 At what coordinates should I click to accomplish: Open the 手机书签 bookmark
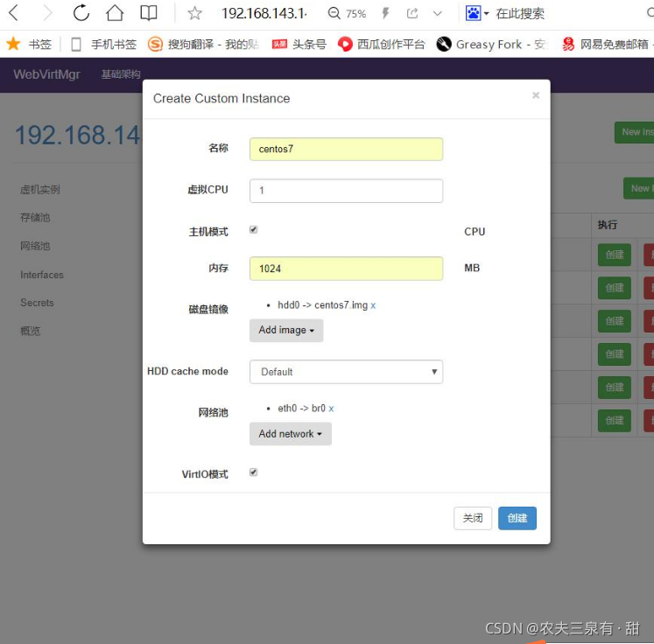point(104,44)
